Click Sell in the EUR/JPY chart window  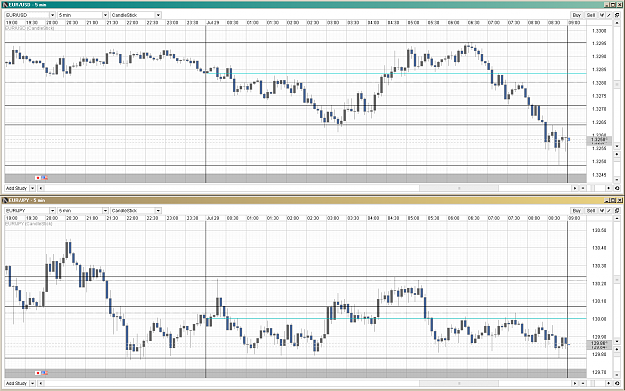pyautogui.click(x=591, y=210)
